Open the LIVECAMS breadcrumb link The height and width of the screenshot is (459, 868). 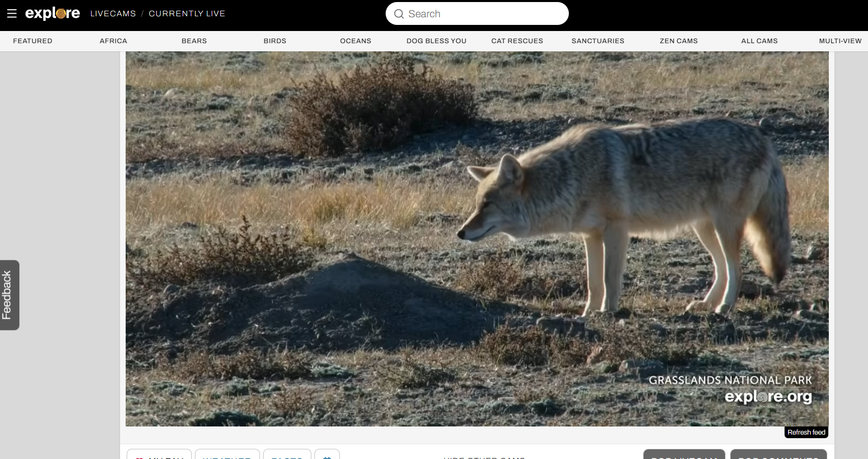tap(113, 14)
